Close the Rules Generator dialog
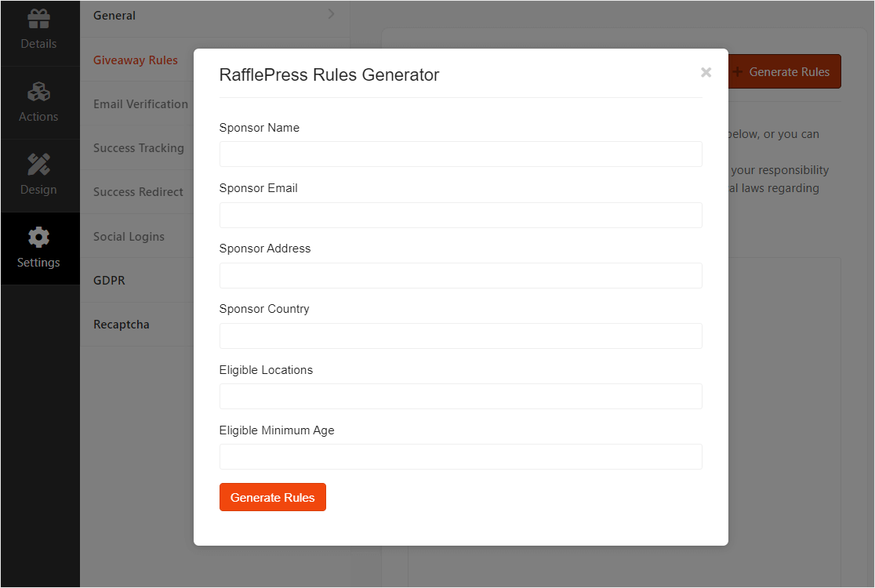The width and height of the screenshot is (875, 588). pyautogui.click(x=706, y=72)
